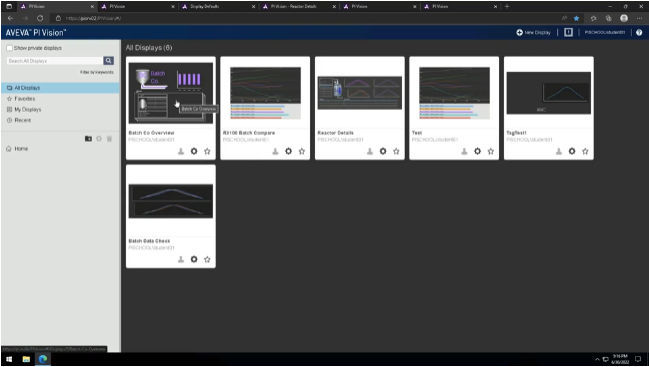Image resolution: width=649 pixels, height=367 pixels.
Task: Open settings gear on Reactor Details card
Action: 383,151
